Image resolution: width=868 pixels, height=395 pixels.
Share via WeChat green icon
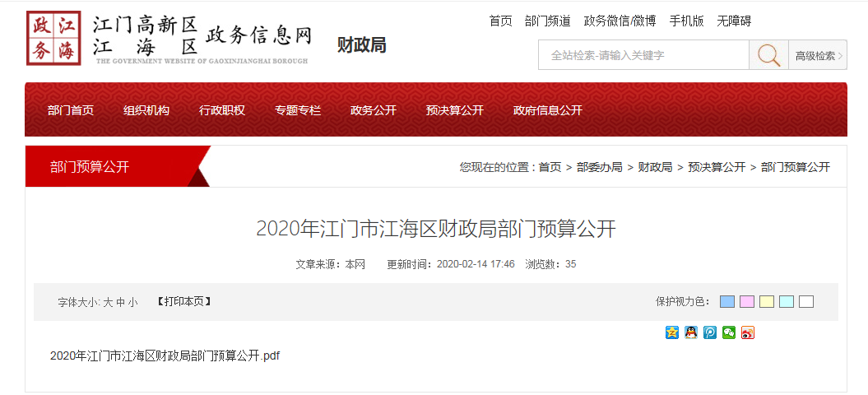point(729,332)
